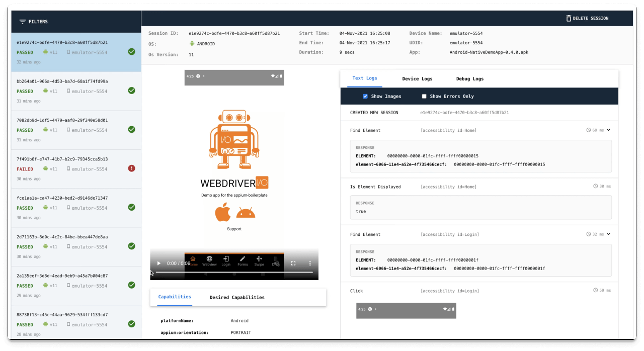Collapse Find Element Login log entry chevron

point(608,234)
